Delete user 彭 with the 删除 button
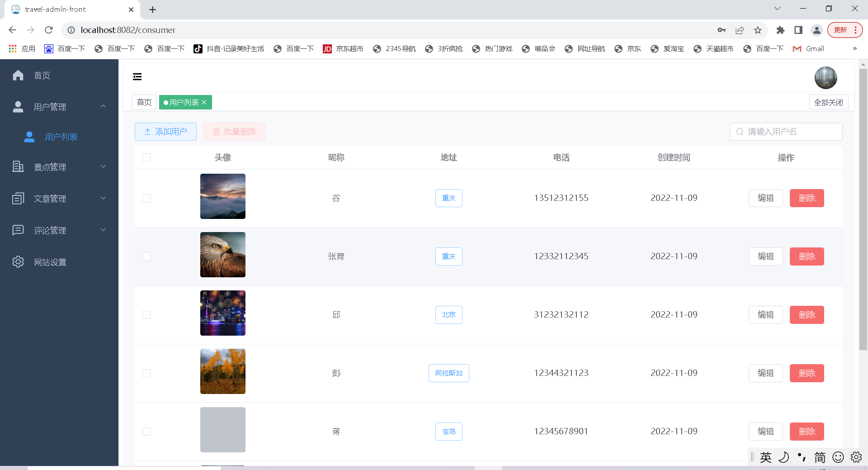 pyautogui.click(x=807, y=373)
